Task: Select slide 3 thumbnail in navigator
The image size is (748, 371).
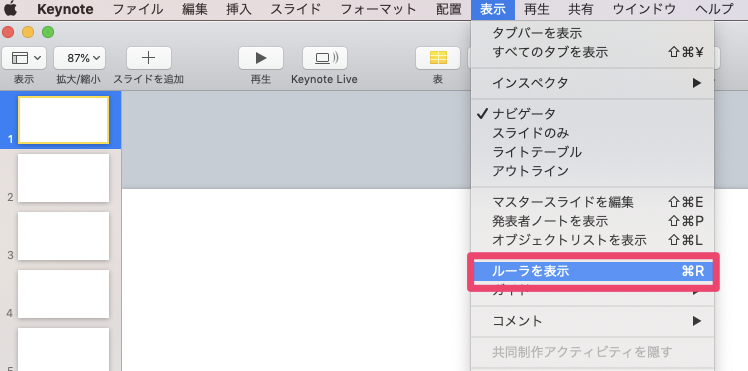Action: pyautogui.click(x=63, y=236)
